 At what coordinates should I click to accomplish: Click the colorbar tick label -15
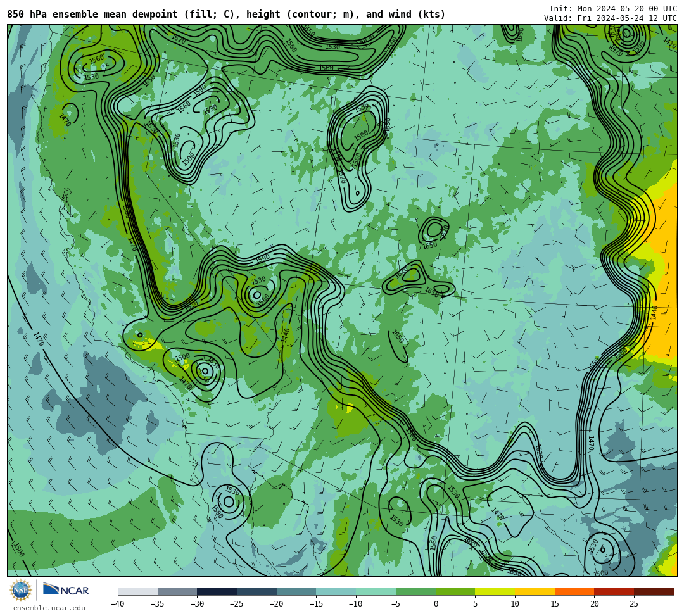coord(316,604)
